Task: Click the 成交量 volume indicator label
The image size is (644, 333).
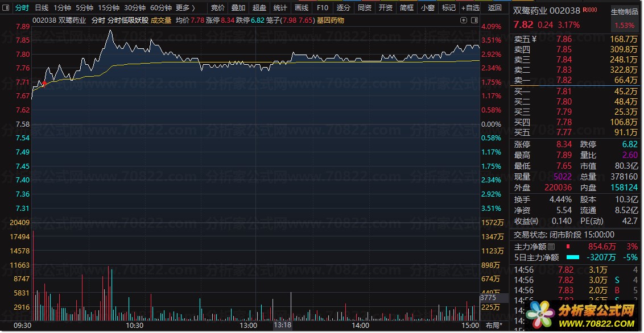Action: [x=161, y=20]
